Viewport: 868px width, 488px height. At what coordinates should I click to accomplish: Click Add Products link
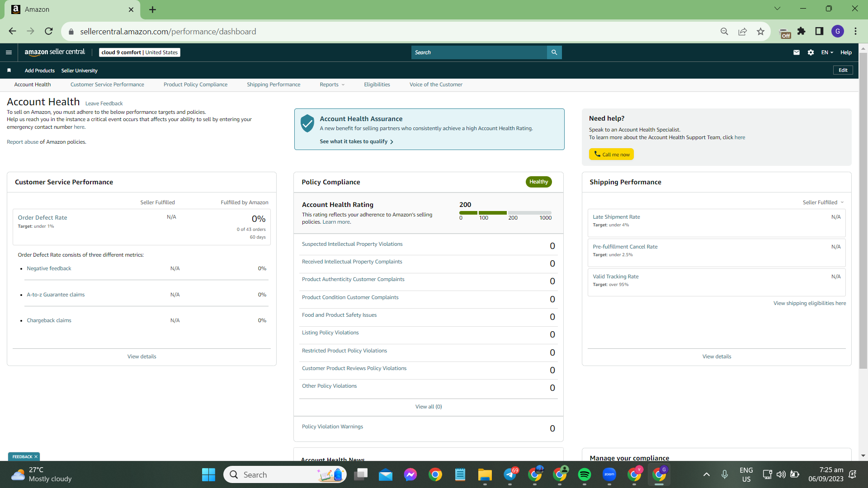click(x=40, y=70)
